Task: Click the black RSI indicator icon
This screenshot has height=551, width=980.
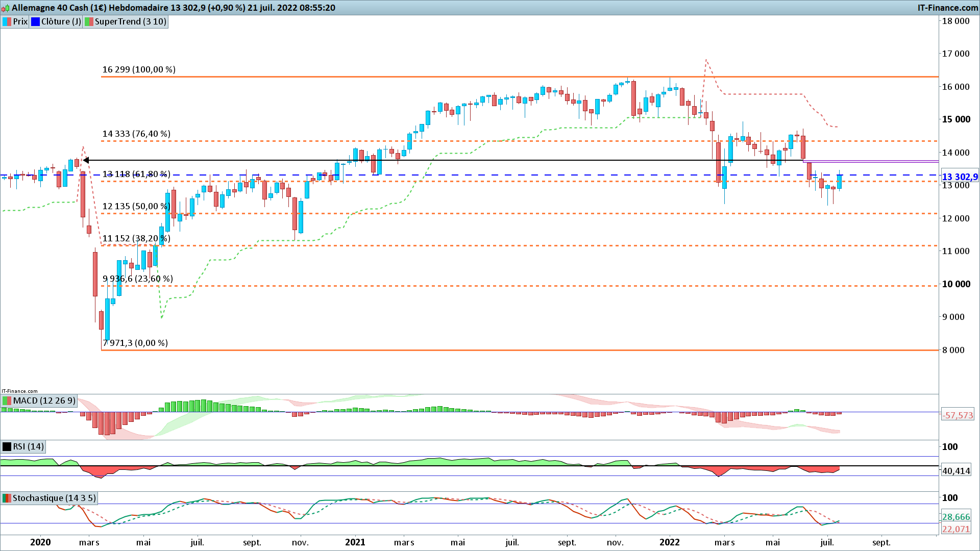Action: click(x=7, y=446)
